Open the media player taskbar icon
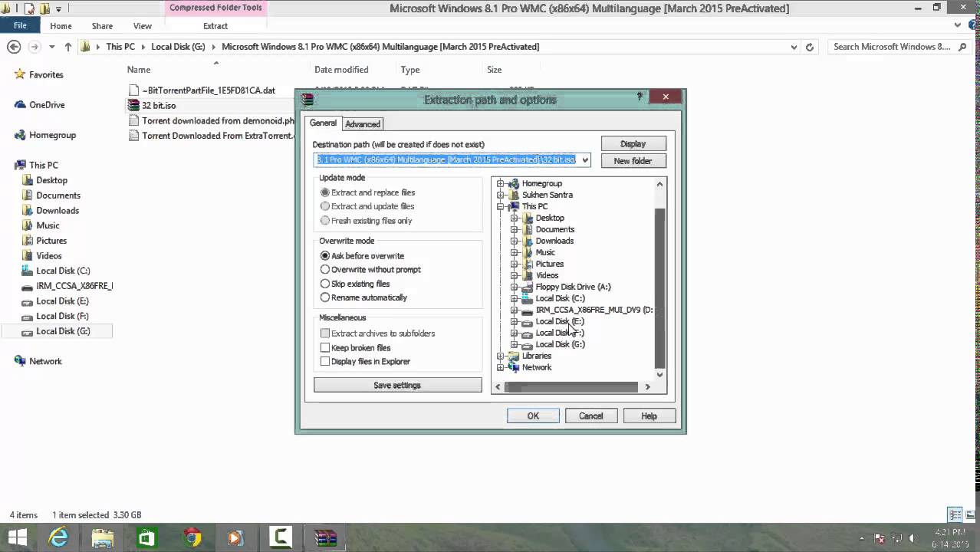 235,537
